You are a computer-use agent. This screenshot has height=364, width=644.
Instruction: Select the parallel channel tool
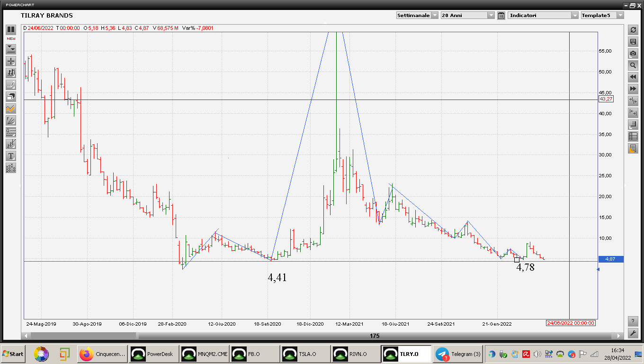(x=10, y=144)
